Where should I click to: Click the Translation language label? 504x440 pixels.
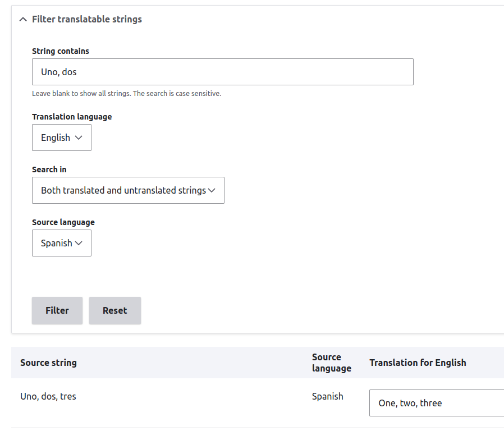[x=72, y=117]
